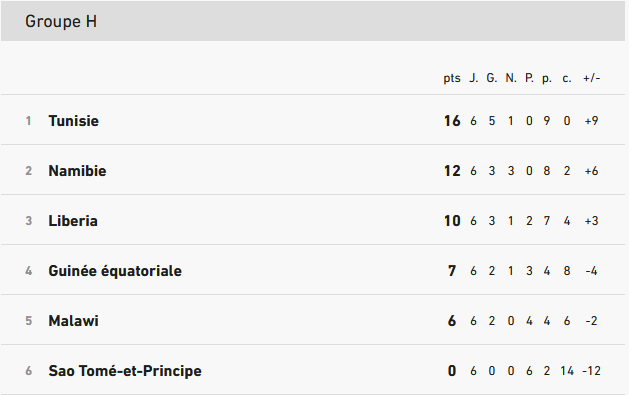
Task: Select the pts column header
Action: pos(452,78)
